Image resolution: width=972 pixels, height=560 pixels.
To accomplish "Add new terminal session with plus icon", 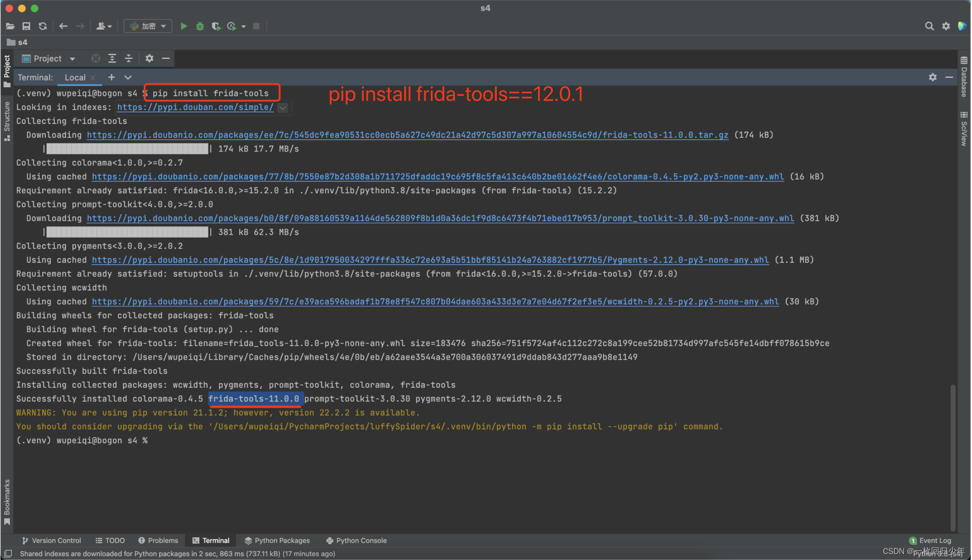I will (x=111, y=77).
